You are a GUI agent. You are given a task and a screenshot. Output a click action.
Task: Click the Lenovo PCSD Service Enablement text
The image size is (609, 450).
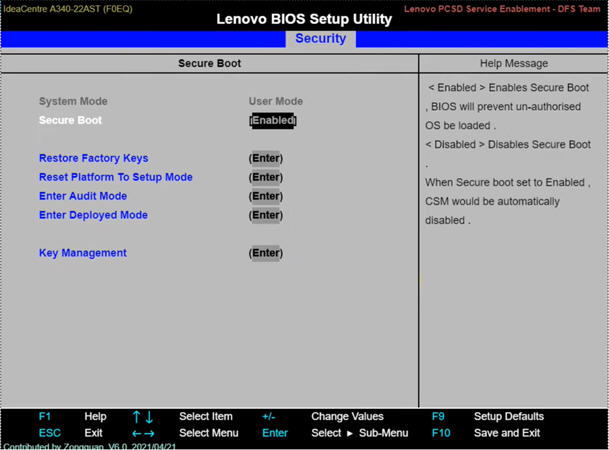coord(502,9)
